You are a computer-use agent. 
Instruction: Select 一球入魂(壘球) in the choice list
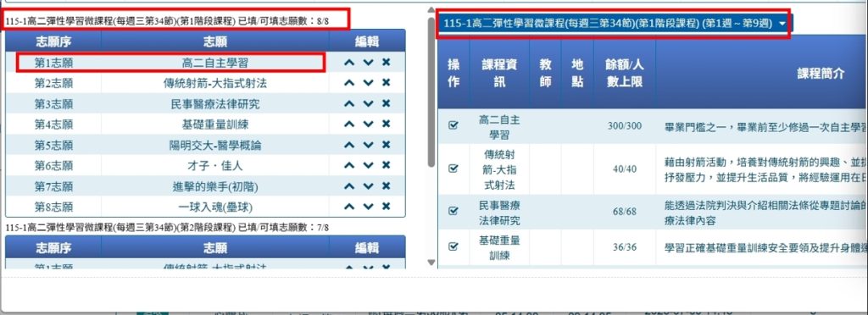point(214,207)
